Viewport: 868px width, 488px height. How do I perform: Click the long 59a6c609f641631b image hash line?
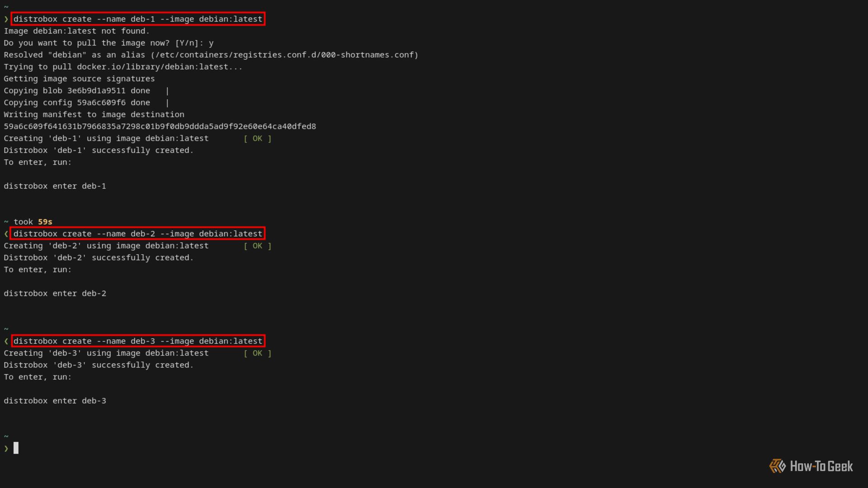(x=160, y=127)
